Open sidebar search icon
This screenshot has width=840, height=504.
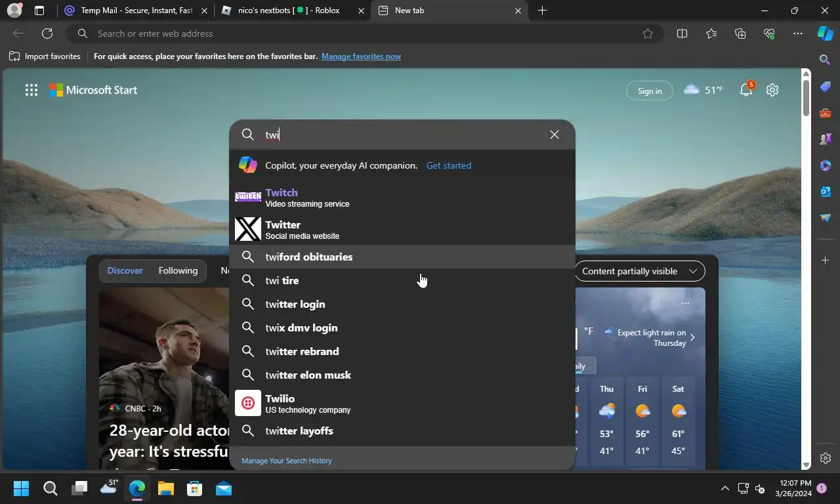click(x=826, y=60)
